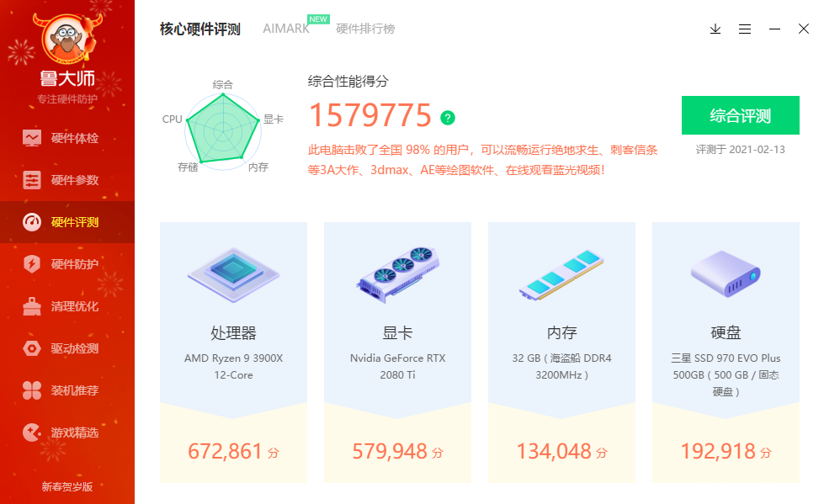824x504 pixels.
Task: Click the CPU label on radar chart
Action: pyautogui.click(x=172, y=119)
